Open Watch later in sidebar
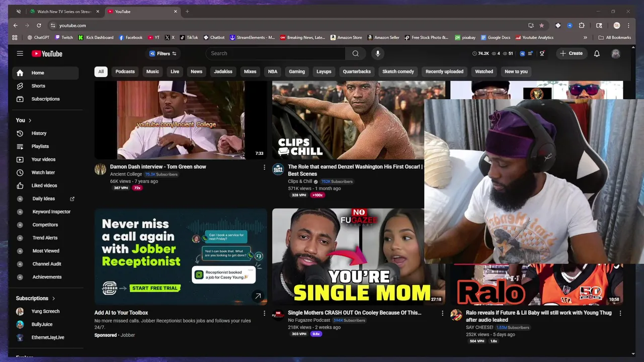644x362 pixels. [x=45, y=172]
